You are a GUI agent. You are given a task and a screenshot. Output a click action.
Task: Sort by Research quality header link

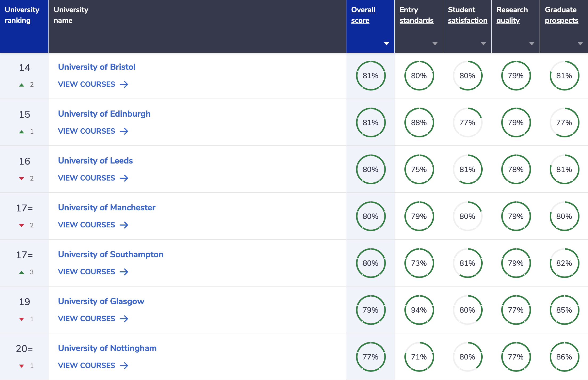point(512,15)
